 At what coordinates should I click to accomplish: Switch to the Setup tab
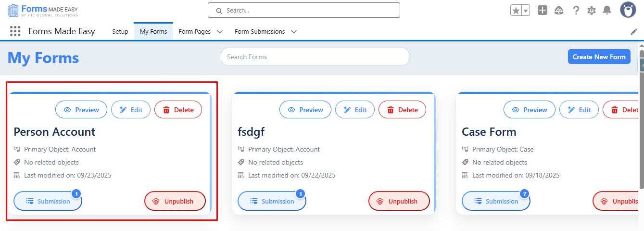(120, 32)
